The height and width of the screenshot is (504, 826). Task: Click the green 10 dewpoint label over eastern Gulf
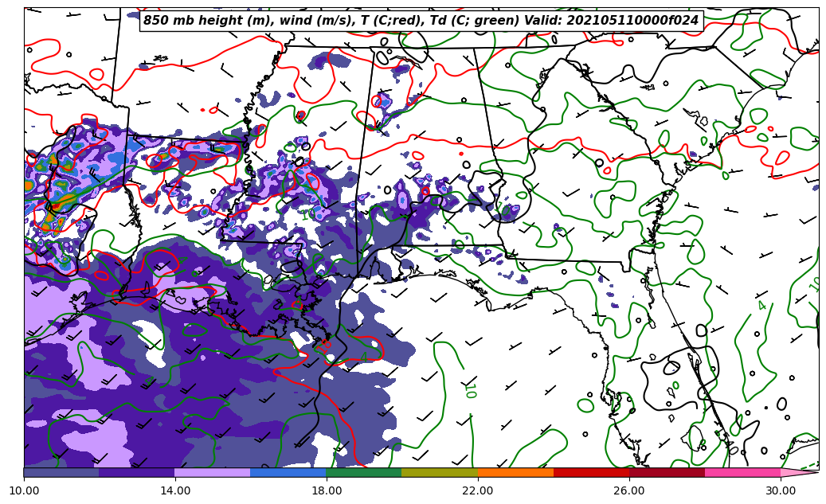(x=471, y=390)
